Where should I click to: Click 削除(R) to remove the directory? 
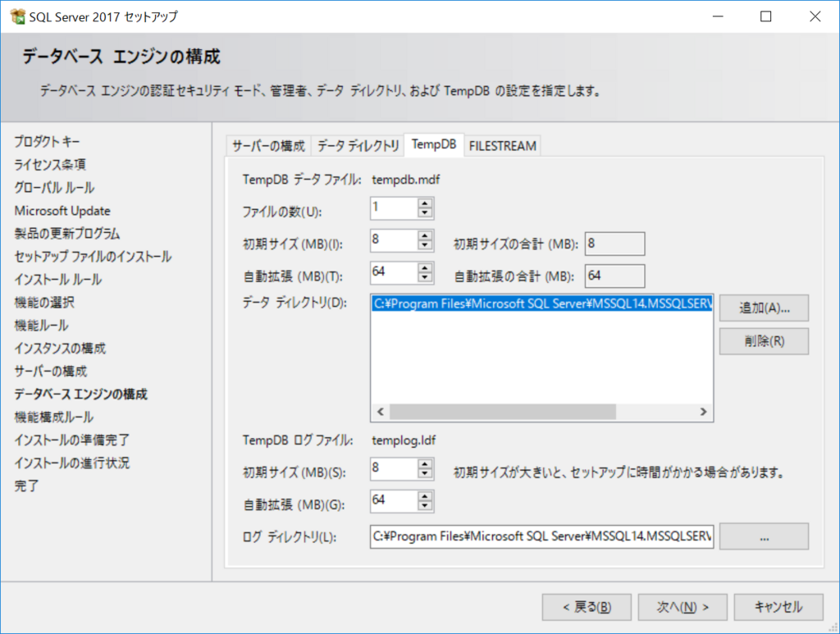(764, 341)
